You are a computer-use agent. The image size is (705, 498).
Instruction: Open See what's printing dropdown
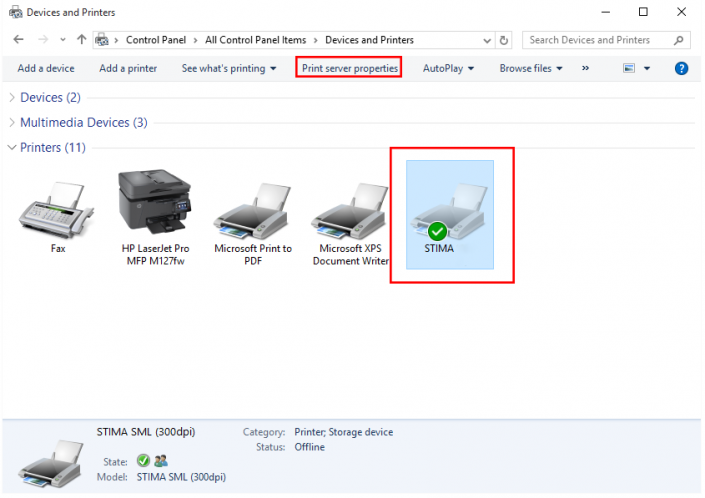pyautogui.click(x=228, y=69)
